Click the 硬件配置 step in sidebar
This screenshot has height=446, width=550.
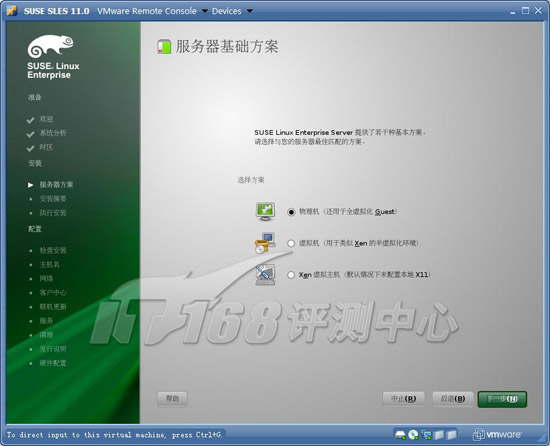coord(53,363)
